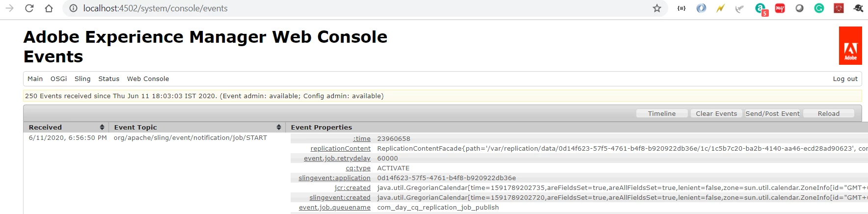
Task: Open the blue ring extension icon
Action: point(701,8)
